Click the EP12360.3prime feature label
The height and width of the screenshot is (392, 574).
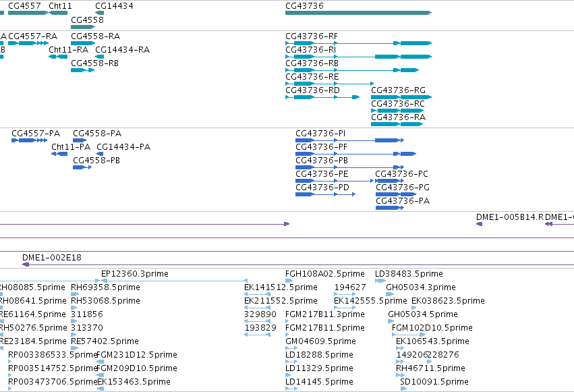coord(135,274)
